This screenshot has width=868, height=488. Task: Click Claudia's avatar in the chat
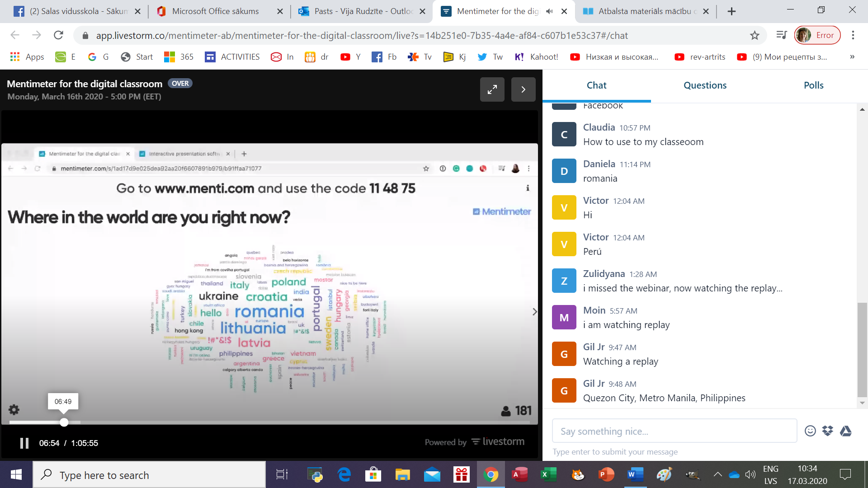[564, 134]
